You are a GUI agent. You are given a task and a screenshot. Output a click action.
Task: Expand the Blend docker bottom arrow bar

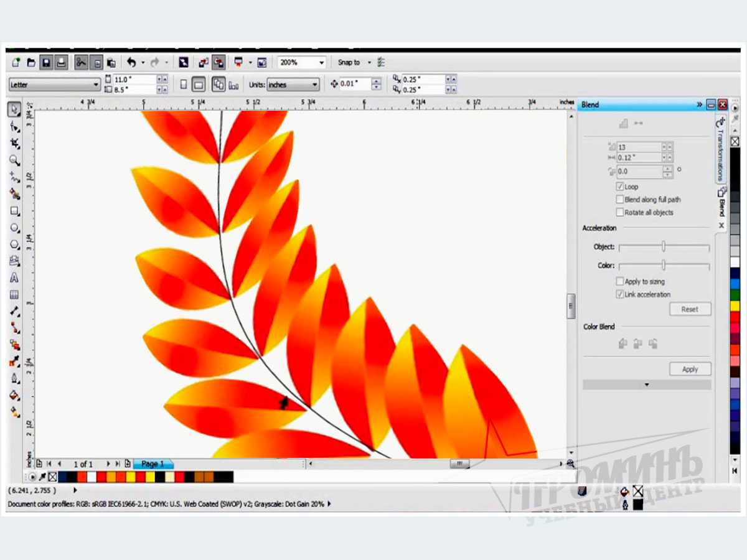pos(647,385)
